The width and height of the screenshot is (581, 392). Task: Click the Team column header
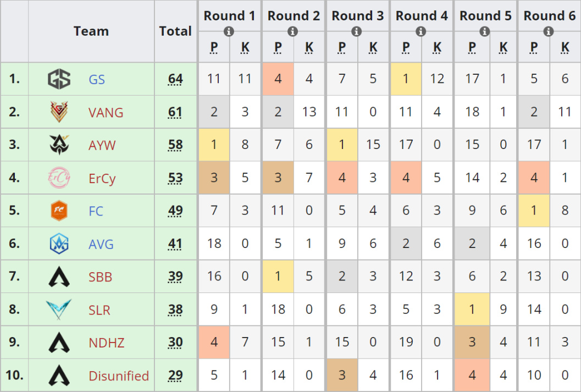click(x=91, y=31)
